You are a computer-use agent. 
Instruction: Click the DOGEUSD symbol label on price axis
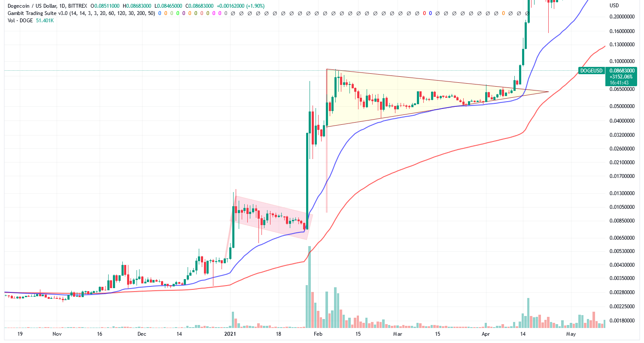tap(592, 71)
